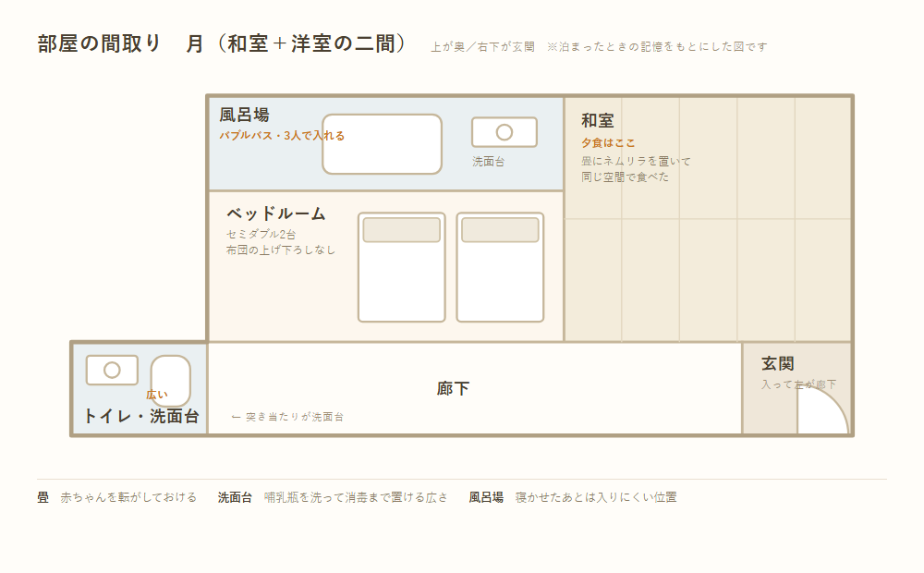The height and width of the screenshot is (573, 924).
Task: Click the '畳にネムリラを置いて' line
Action: point(636,161)
